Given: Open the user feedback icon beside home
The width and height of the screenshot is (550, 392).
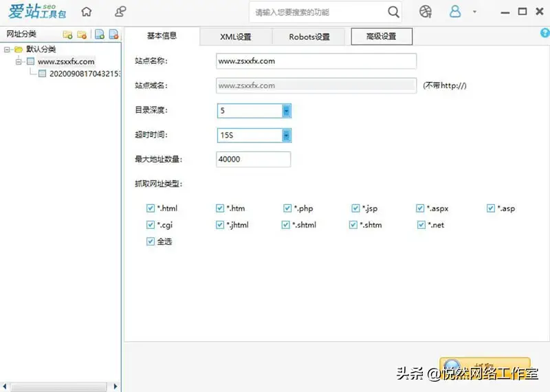Looking at the screenshot, I should coord(120,12).
